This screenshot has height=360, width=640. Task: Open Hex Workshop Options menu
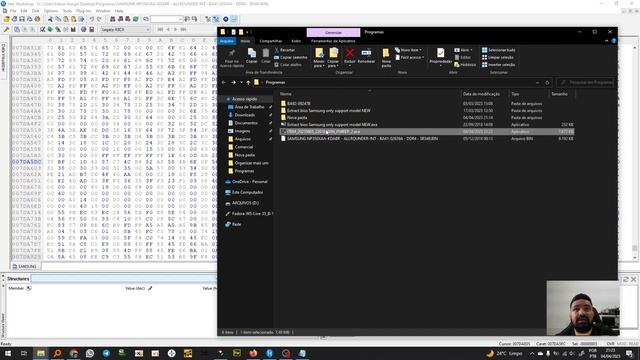51,11
